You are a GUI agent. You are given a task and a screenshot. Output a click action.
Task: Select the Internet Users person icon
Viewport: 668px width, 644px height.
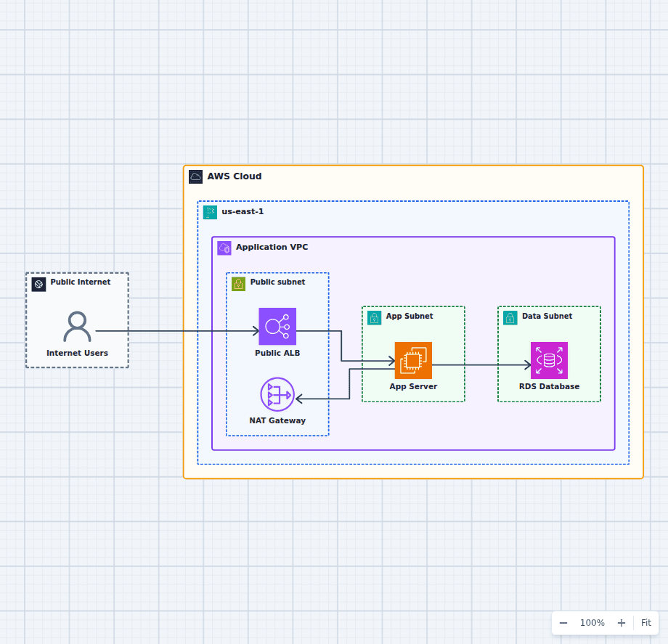pos(77,327)
